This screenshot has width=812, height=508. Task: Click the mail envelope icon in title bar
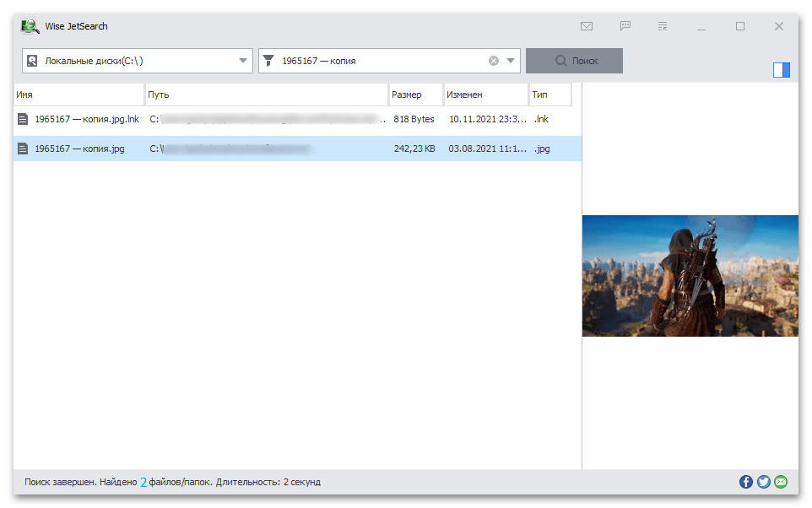587,26
